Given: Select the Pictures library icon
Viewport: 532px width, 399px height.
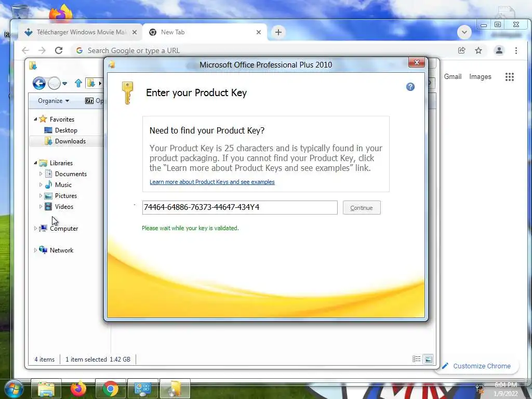Looking at the screenshot, I should 48,196.
